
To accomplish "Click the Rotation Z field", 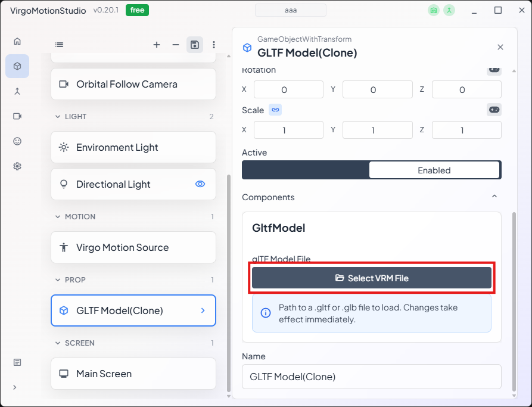I will pos(466,89).
